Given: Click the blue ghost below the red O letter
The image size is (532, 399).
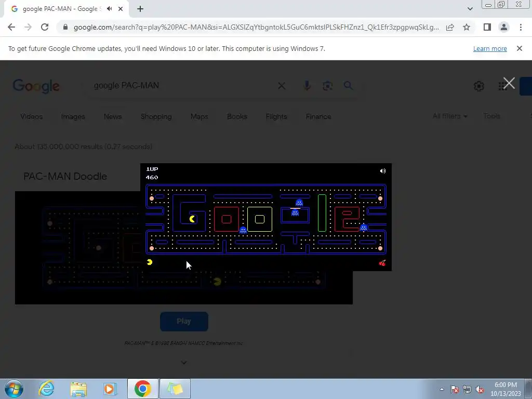Looking at the screenshot, I should point(243,230).
